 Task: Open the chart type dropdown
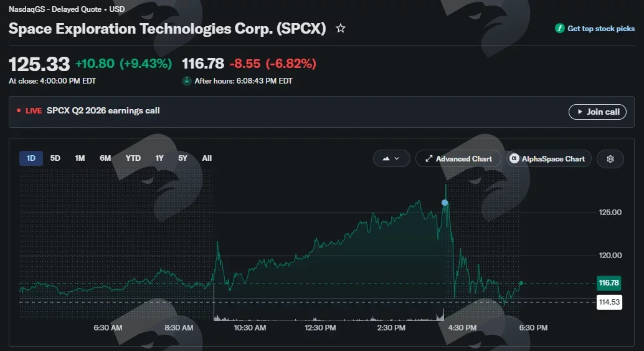[391, 158]
